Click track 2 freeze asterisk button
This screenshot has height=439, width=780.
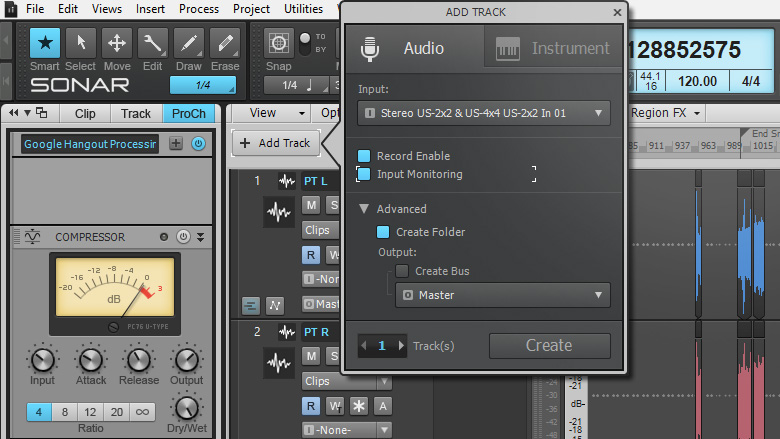click(359, 406)
